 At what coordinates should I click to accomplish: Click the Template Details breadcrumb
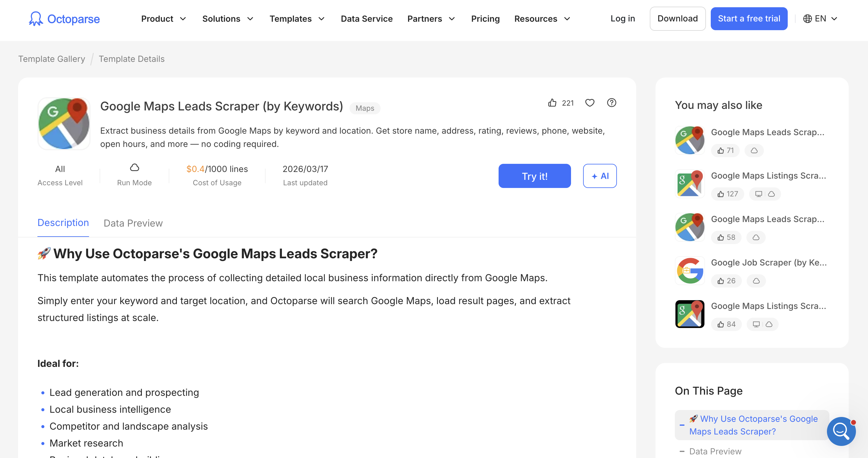point(131,59)
